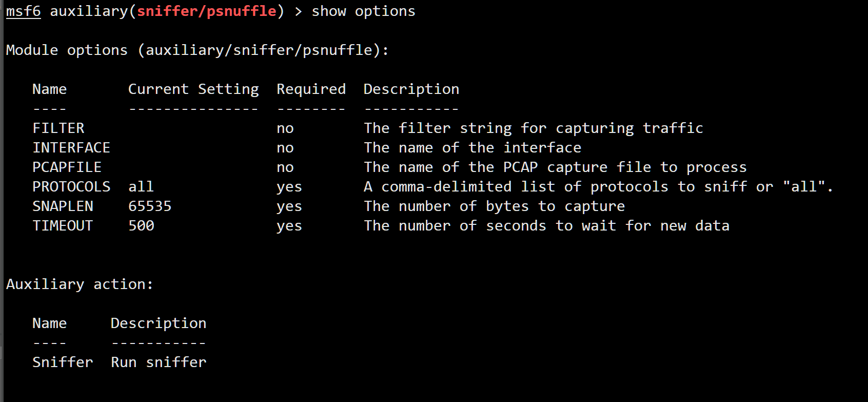
Task: Click the 'show options' command text
Action: click(363, 11)
